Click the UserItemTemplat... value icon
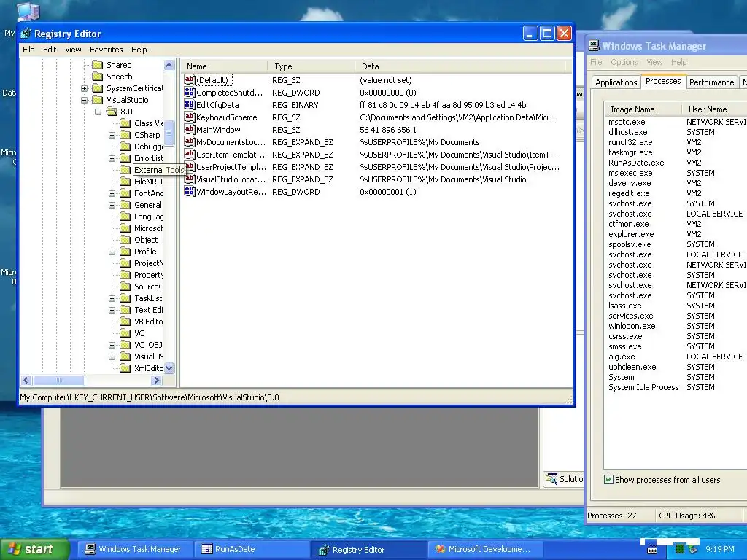 pyautogui.click(x=190, y=155)
